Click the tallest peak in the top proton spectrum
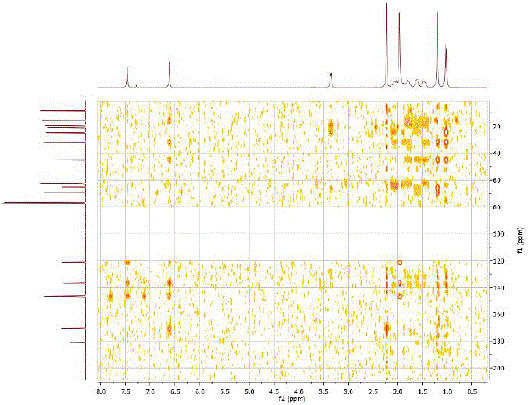 (387, 44)
